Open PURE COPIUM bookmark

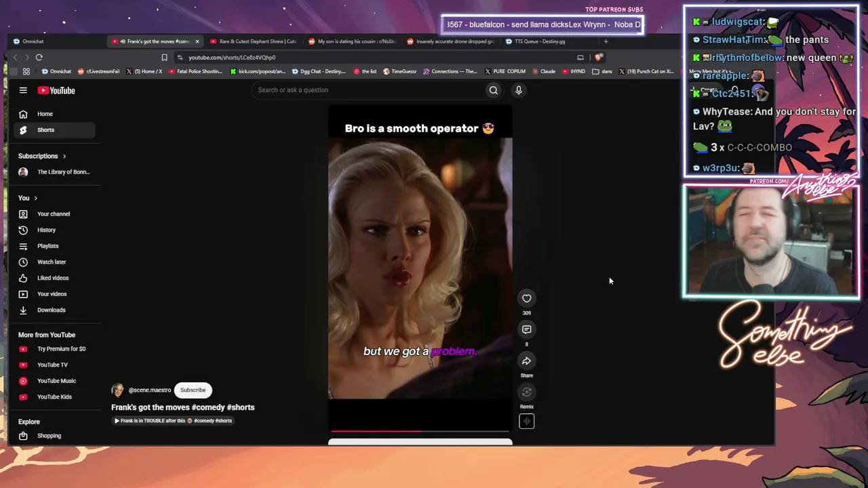coord(505,71)
